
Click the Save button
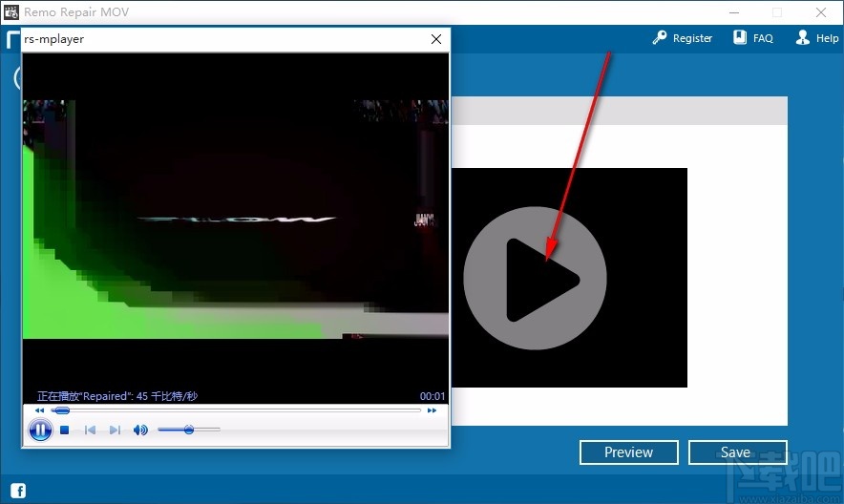[737, 452]
